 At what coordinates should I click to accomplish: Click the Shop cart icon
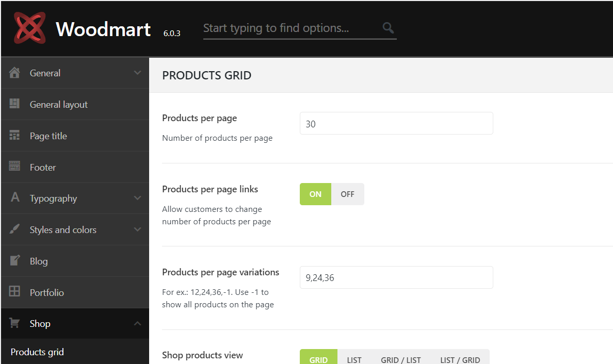pos(15,323)
